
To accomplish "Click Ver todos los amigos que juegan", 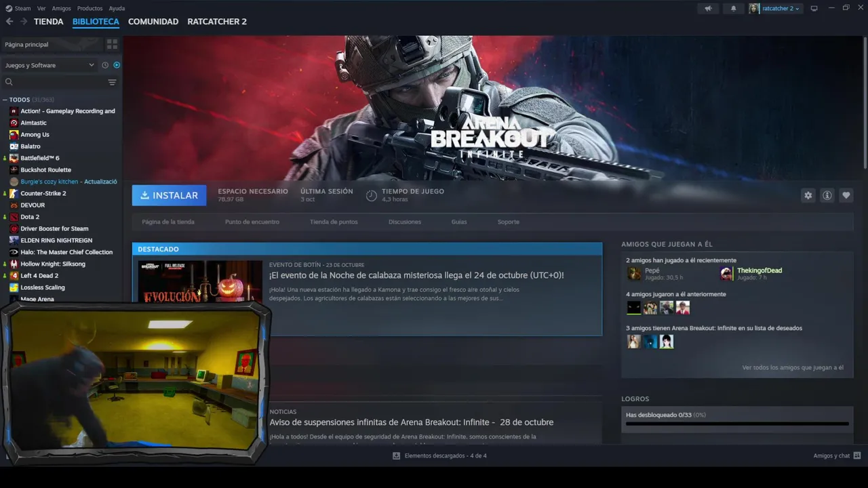I will pyautogui.click(x=793, y=367).
